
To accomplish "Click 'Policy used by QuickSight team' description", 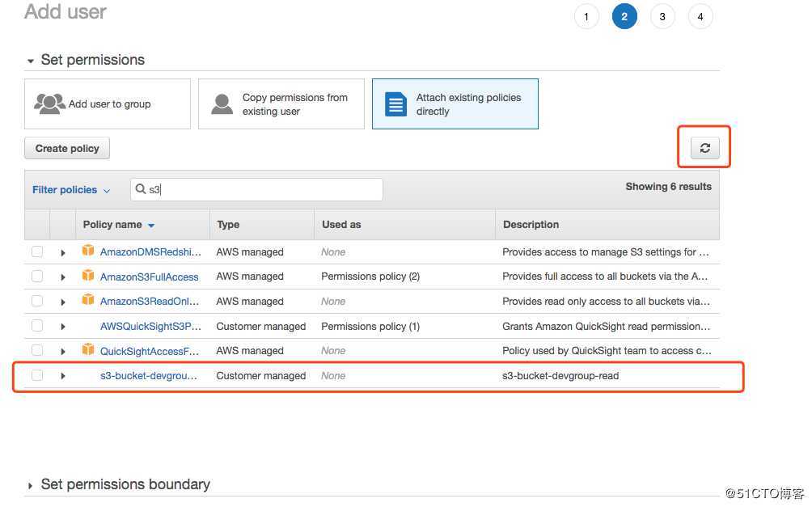I will point(607,351).
